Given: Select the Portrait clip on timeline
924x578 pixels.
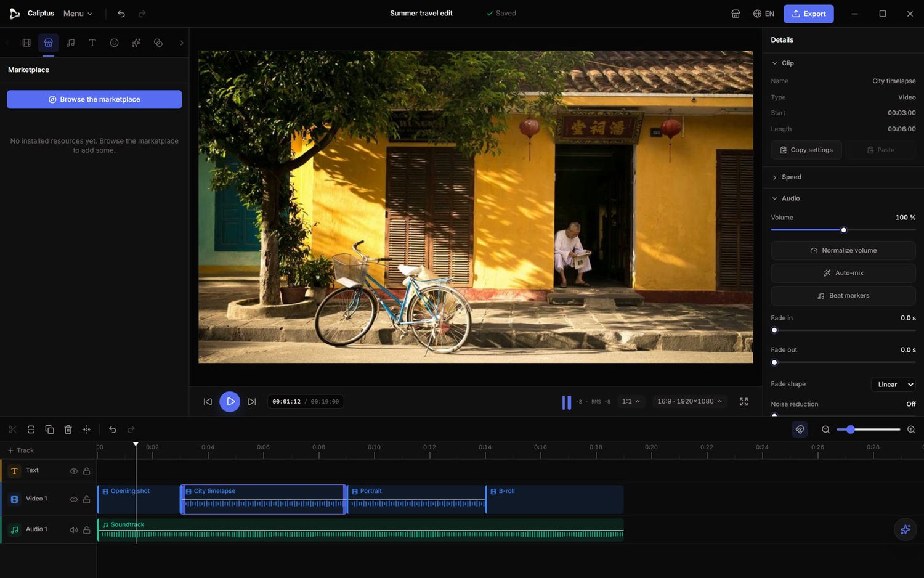Looking at the screenshot, I should point(416,499).
